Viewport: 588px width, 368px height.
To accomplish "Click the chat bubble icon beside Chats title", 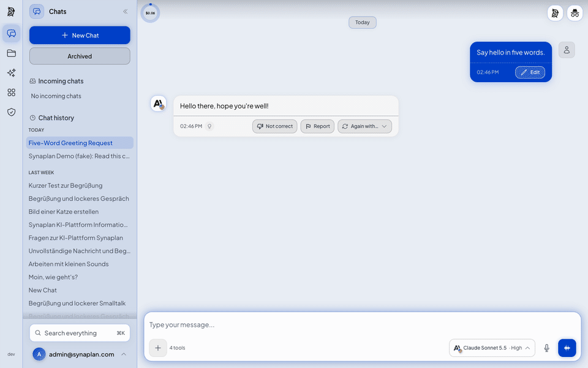I will coord(37,12).
